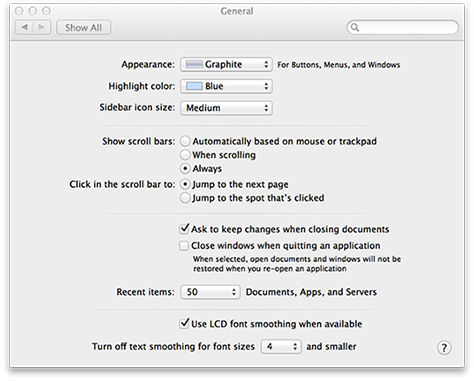Open the Appearance Graphite dropdown
The image size is (474, 381).
pyautogui.click(x=226, y=64)
